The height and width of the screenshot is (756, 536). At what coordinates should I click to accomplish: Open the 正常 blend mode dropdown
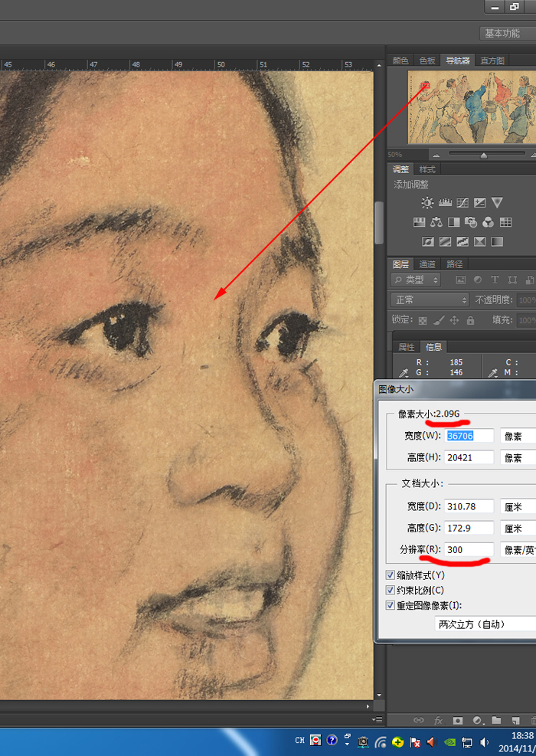[430, 300]
